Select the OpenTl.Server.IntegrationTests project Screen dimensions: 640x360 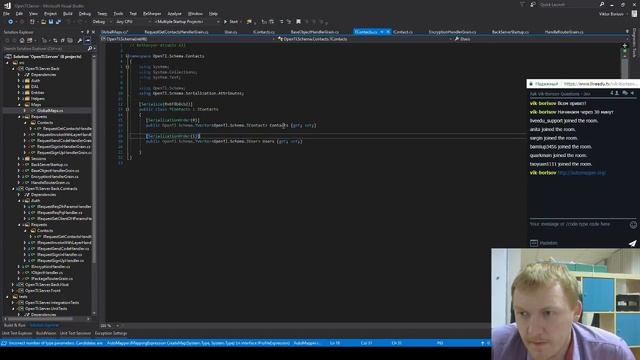pyautogui.click(x=52, y=303)
